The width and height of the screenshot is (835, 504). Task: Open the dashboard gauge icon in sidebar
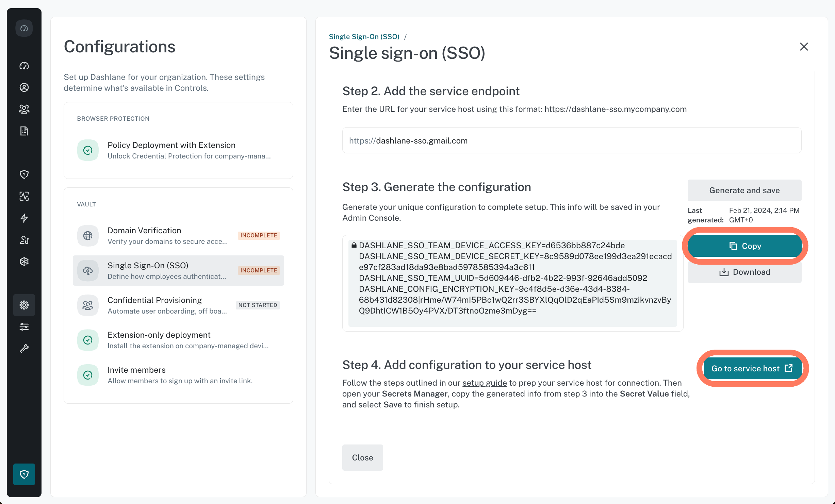(24, 66)
